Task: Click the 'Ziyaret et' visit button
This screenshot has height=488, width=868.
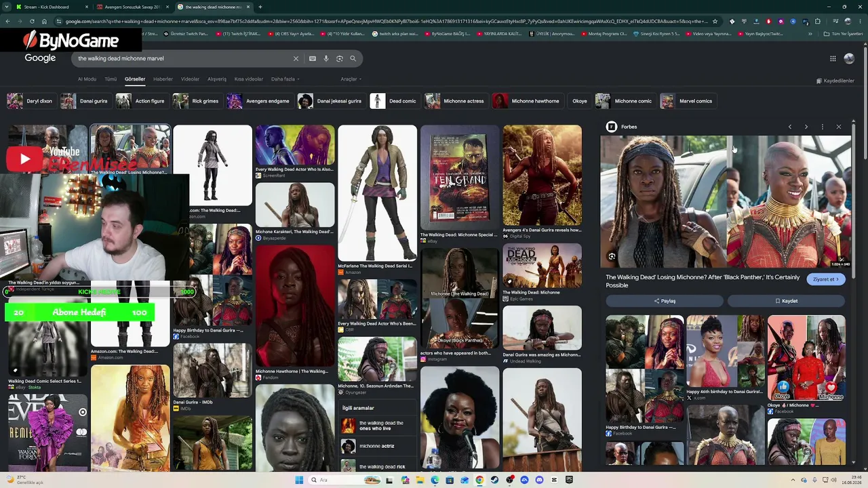Action: [826, 279]
